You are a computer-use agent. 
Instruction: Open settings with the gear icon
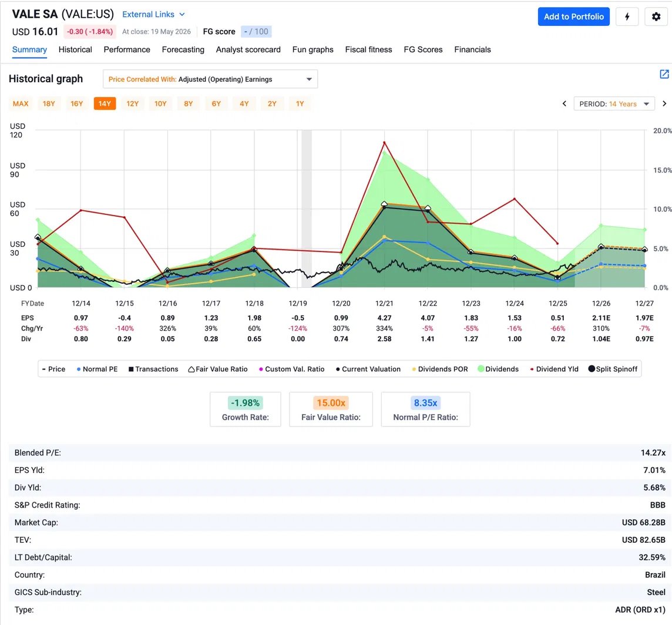click(656, 16)
